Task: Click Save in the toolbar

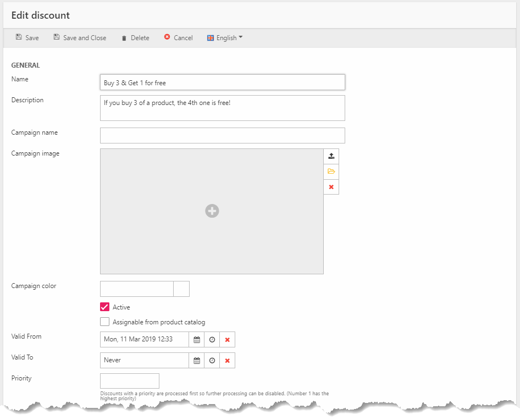Action: (27, 38)
